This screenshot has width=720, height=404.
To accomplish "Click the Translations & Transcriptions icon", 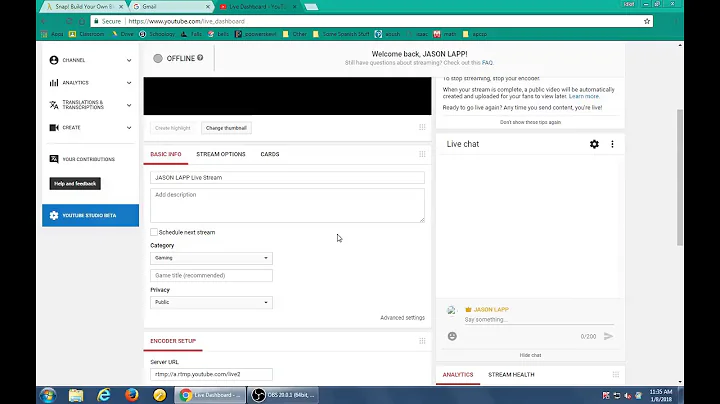I will point(54,105).
